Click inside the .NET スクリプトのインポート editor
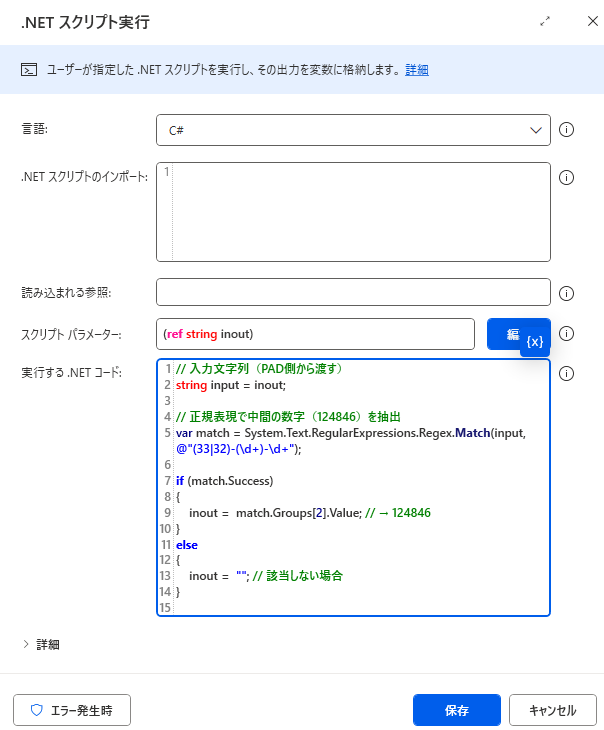 click(353, 212)
